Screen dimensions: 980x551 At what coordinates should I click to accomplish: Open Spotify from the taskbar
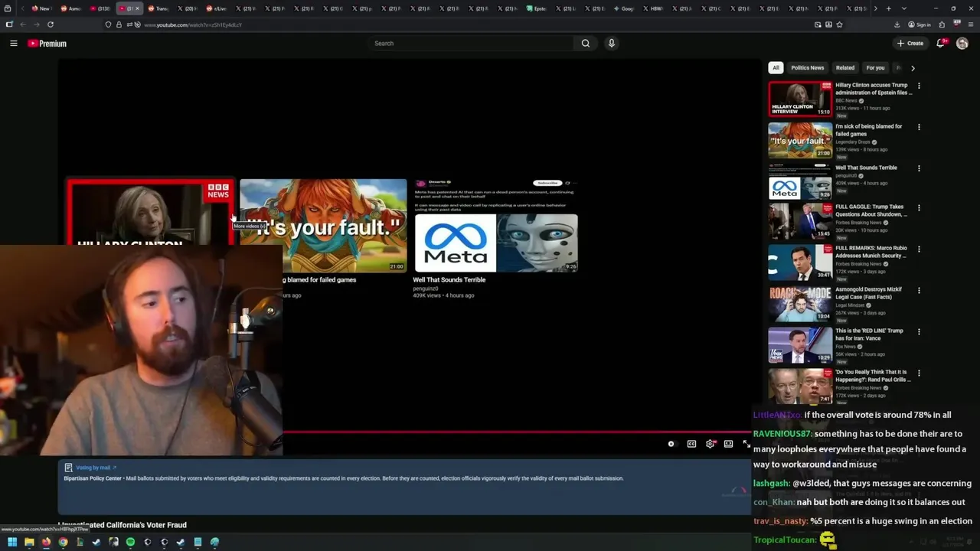(x=130, y=542)
